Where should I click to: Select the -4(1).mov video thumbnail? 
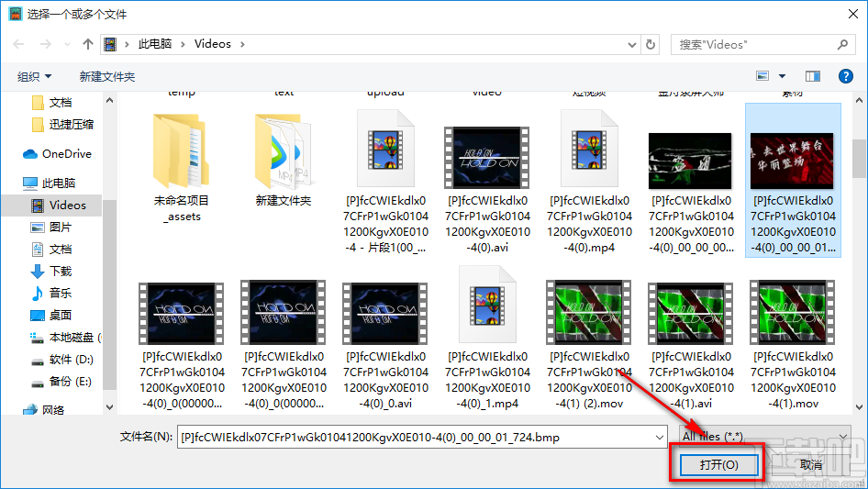[792, 313]
